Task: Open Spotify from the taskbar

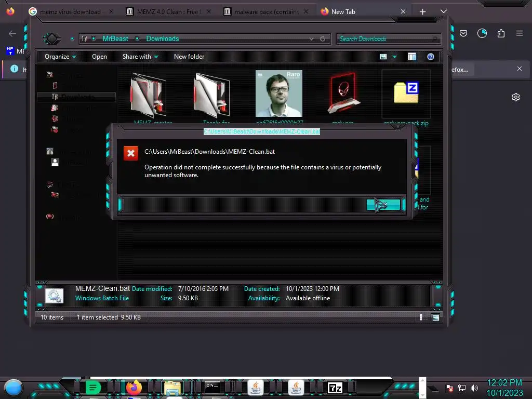Action: click(x=93, y=387)
